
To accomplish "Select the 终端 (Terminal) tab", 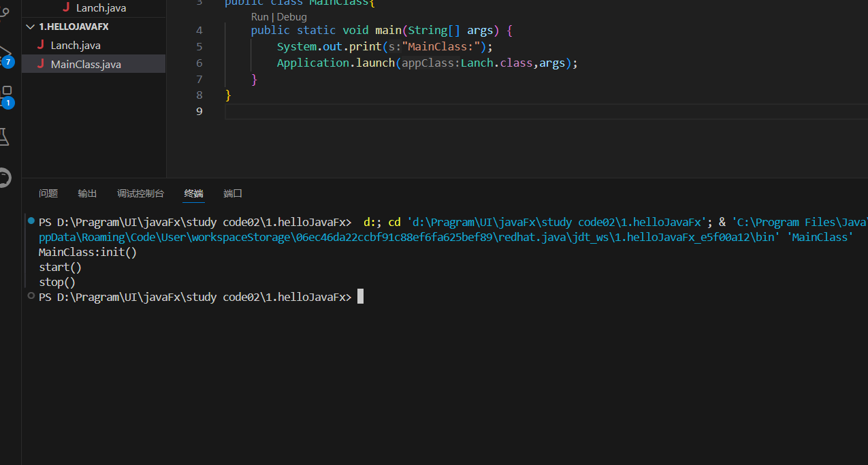I will pos(193,193).
